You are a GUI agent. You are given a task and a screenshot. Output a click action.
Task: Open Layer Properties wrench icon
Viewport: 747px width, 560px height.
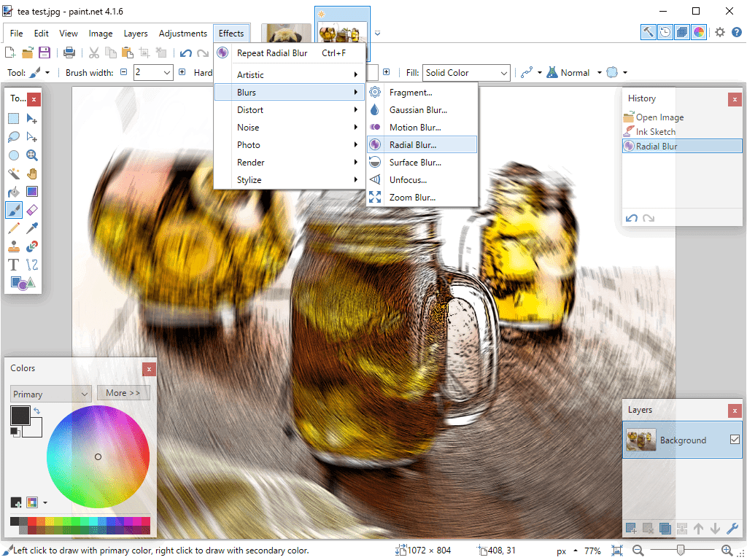pos(732,528)
